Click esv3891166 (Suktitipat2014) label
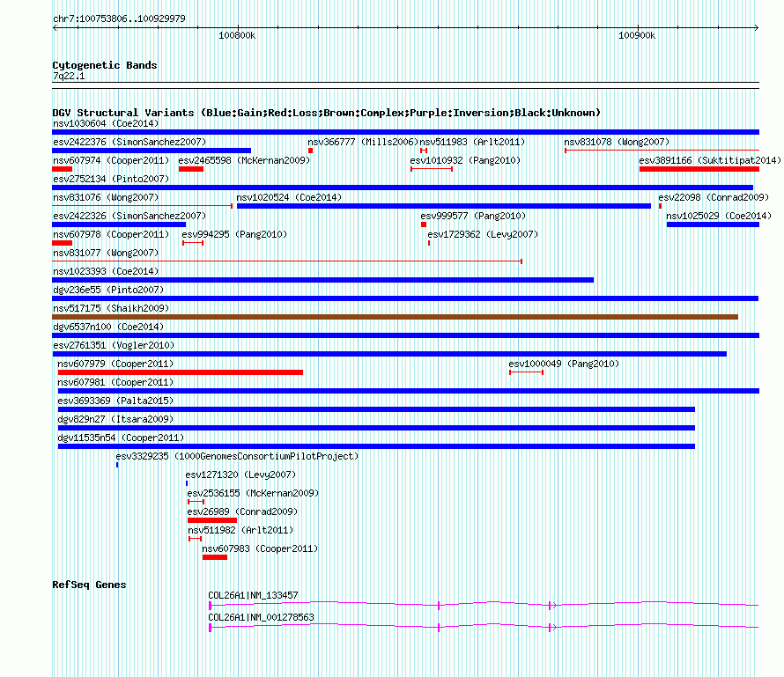 (710, 160)
